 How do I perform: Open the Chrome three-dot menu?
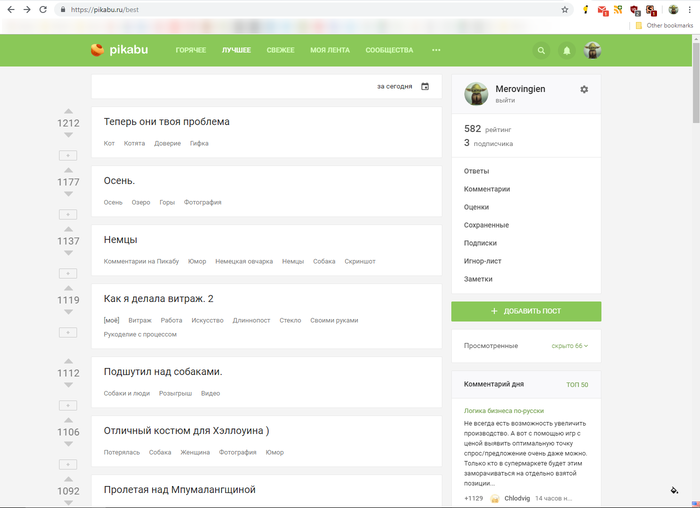tap(690, 9)
